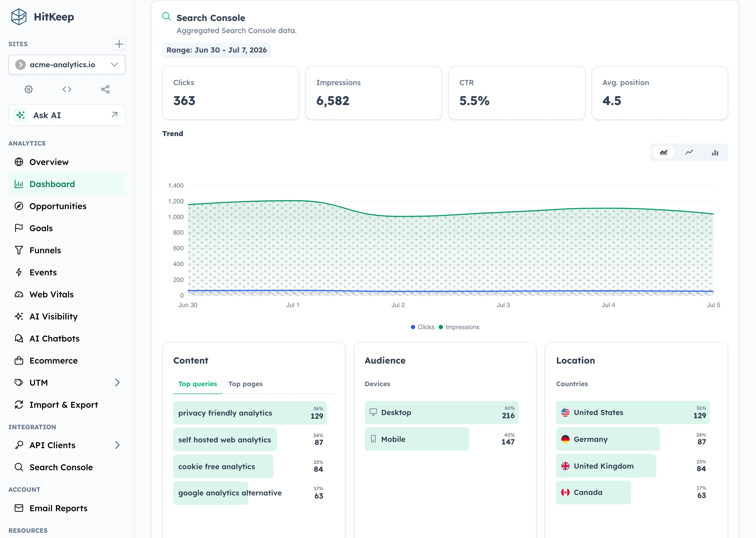
Task: Open Web Vitals in the sidebar
Action: coord(67,294)
